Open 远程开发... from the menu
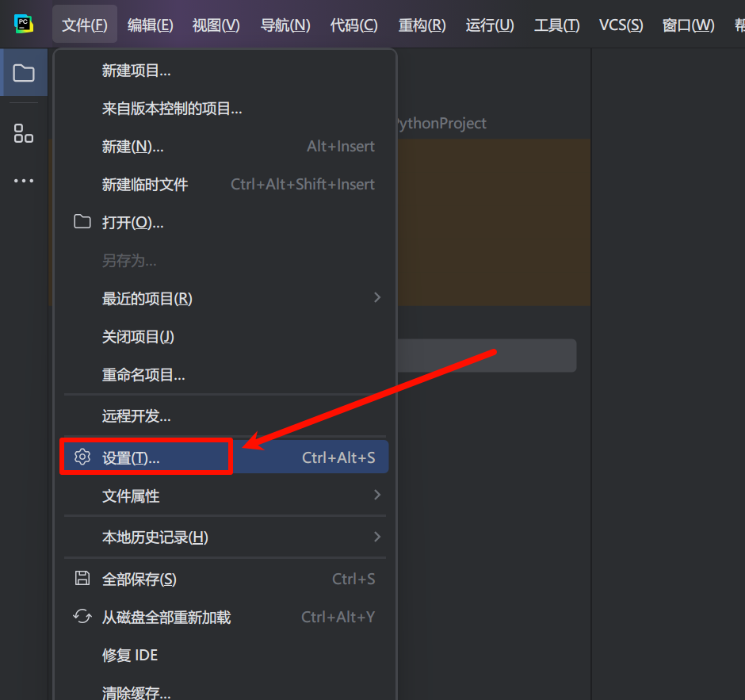Image resolution: width=745 pixels, height=700 pixels. pos(136,416)
